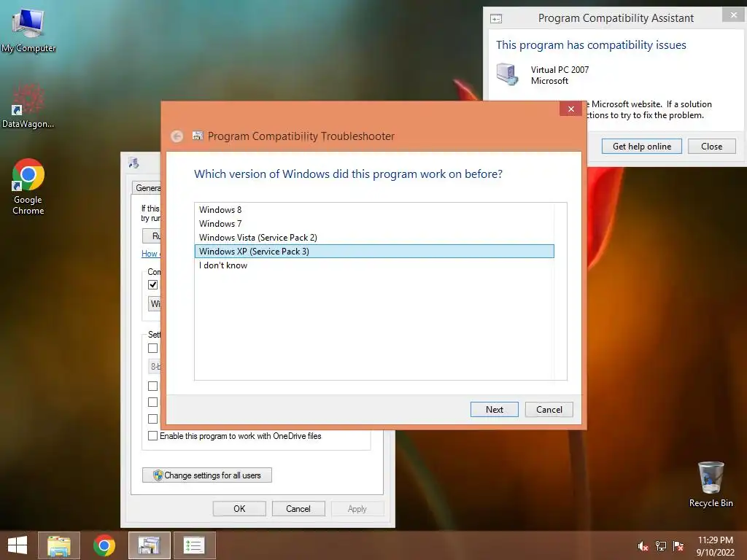Open DataWagon desktop shortcut
747x560 pixels.
pyautogui.click(x=28, y=106)
